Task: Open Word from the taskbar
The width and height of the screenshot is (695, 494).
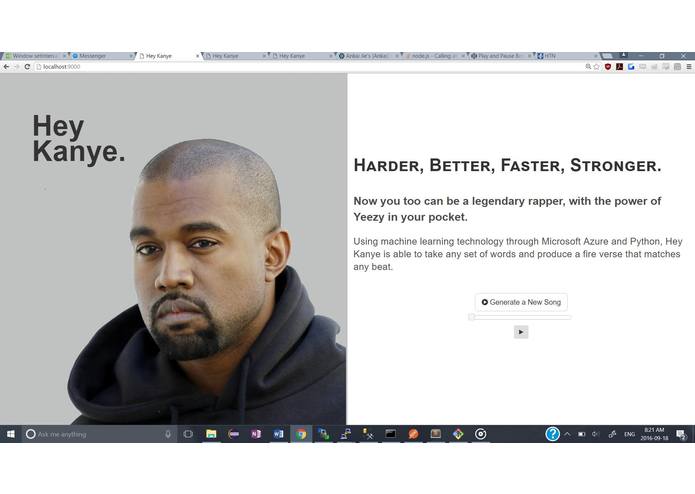Action: 278,434
